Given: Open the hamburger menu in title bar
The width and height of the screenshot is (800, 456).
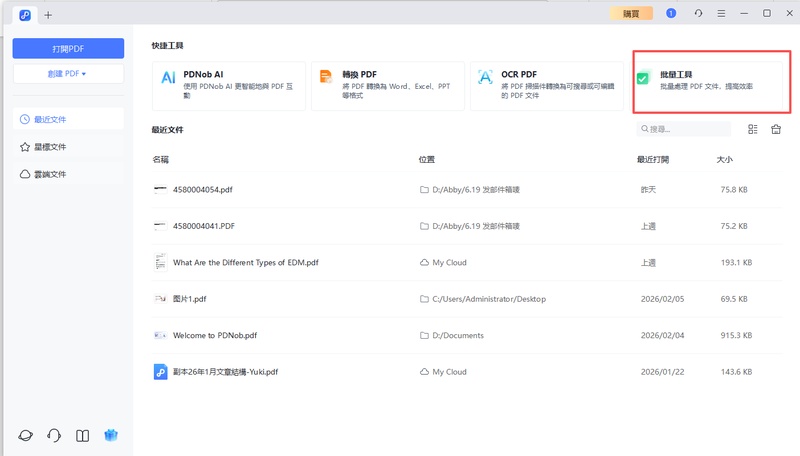Looking at the screenshot, I should click(722, 13).
